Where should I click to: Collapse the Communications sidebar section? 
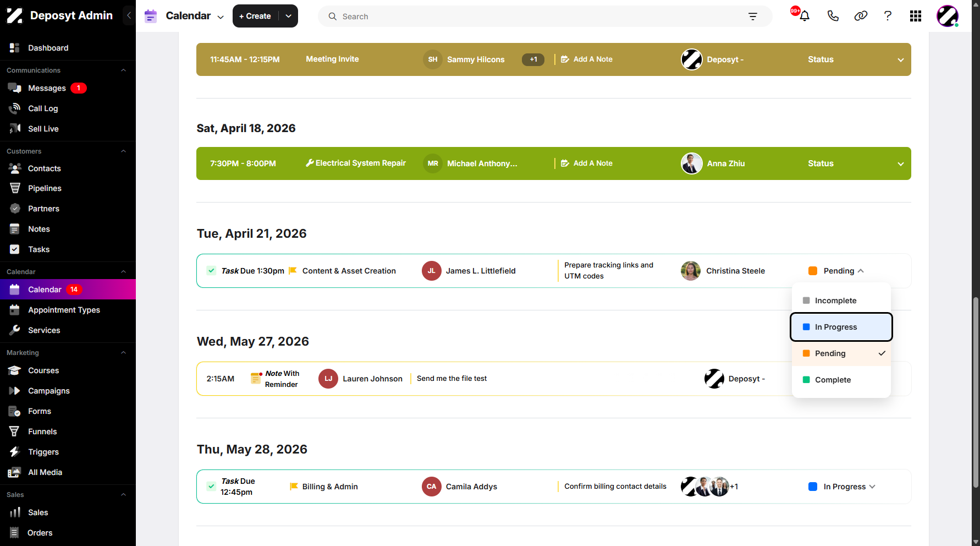[x=123, y=70]
